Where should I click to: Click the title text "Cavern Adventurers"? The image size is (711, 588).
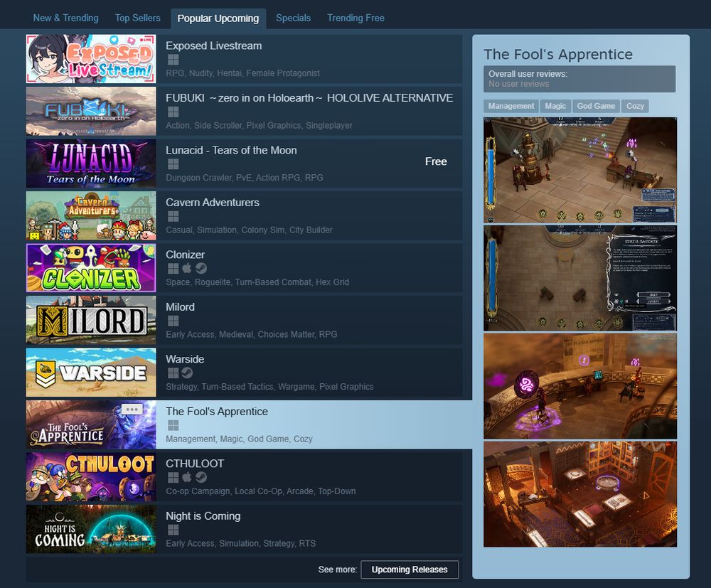point(213,203)
